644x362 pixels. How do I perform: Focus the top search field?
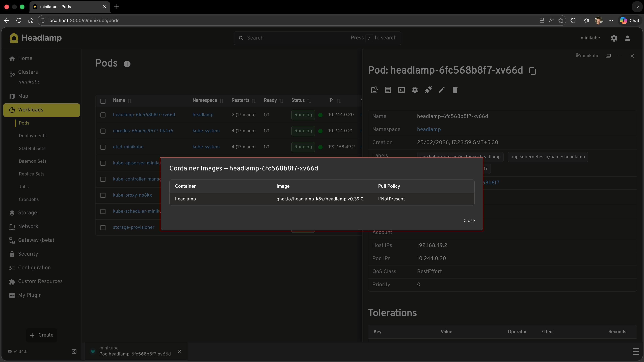click(287, 38)
